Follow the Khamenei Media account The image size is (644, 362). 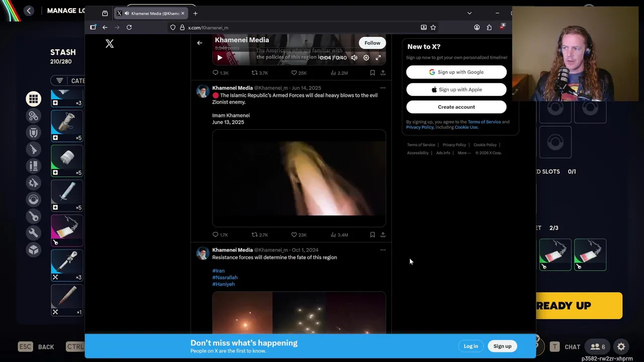[x=372, y=43]
